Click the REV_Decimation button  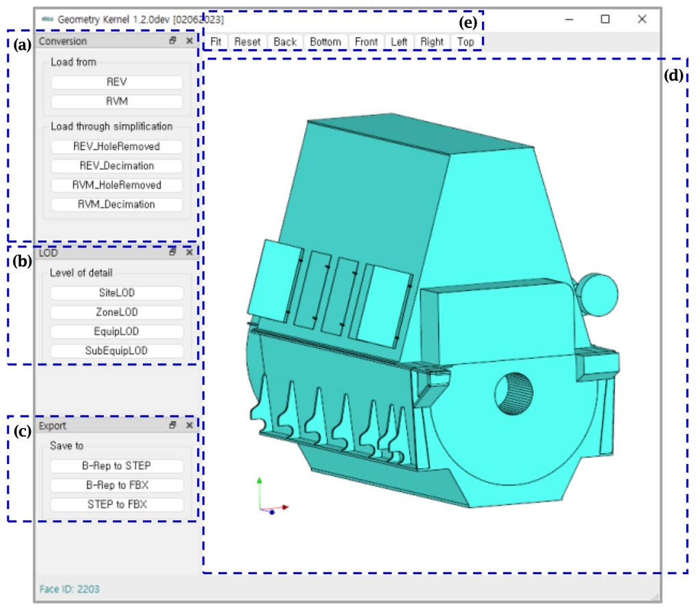(116, 165)
